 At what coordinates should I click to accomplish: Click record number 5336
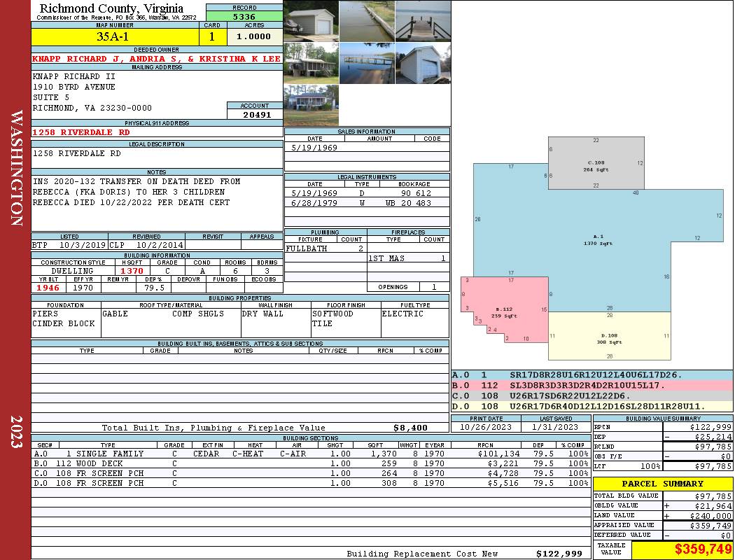tap(244, 16)
